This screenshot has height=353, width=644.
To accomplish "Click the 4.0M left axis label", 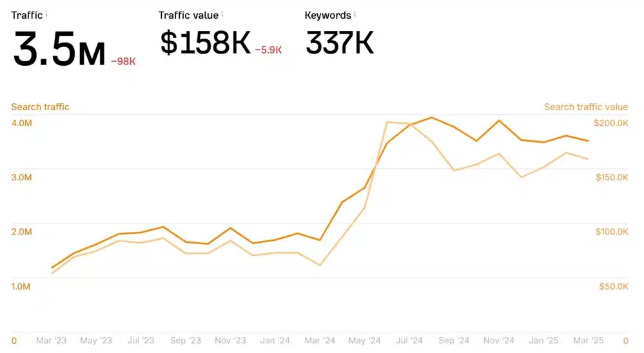I will [21, 123].
